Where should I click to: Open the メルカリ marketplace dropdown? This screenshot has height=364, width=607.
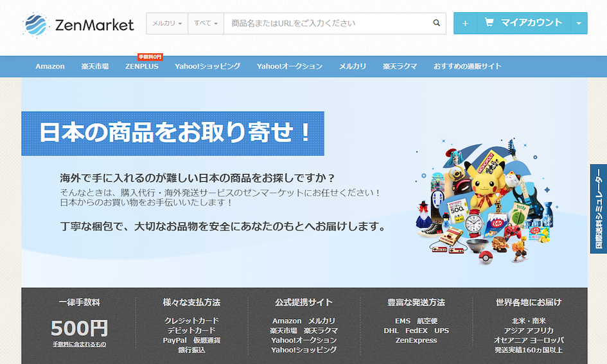[x=167, y=23]
